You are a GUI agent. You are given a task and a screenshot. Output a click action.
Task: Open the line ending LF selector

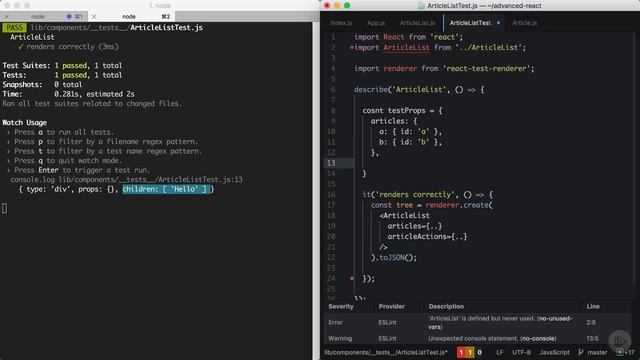pyautogui.click(x=500, y=352)
